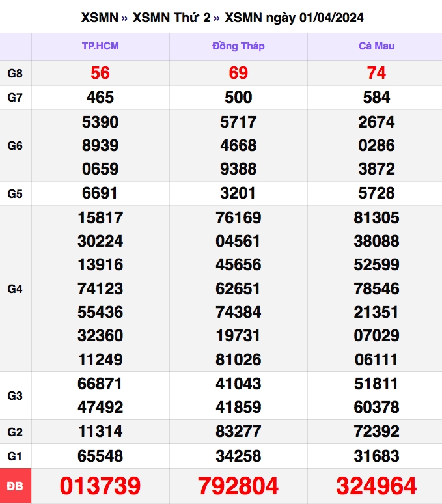Select the Cà Mau column header
The image size is (442, 504).
[376, 46]
